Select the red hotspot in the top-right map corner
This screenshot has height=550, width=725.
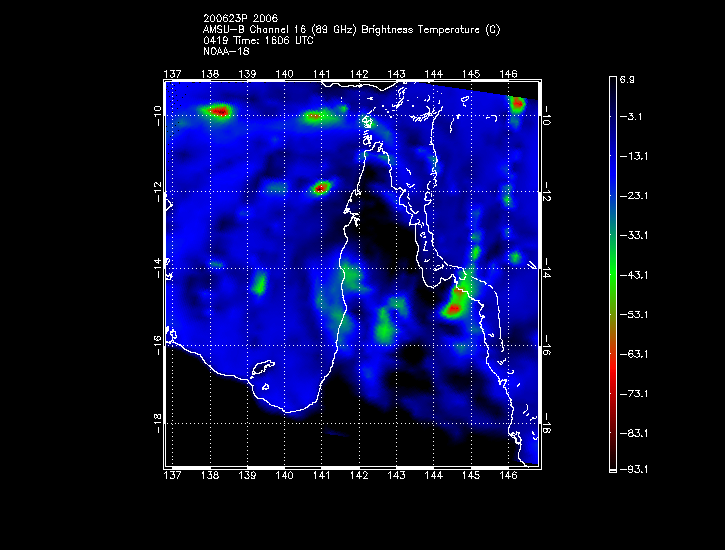click(517, 103)
